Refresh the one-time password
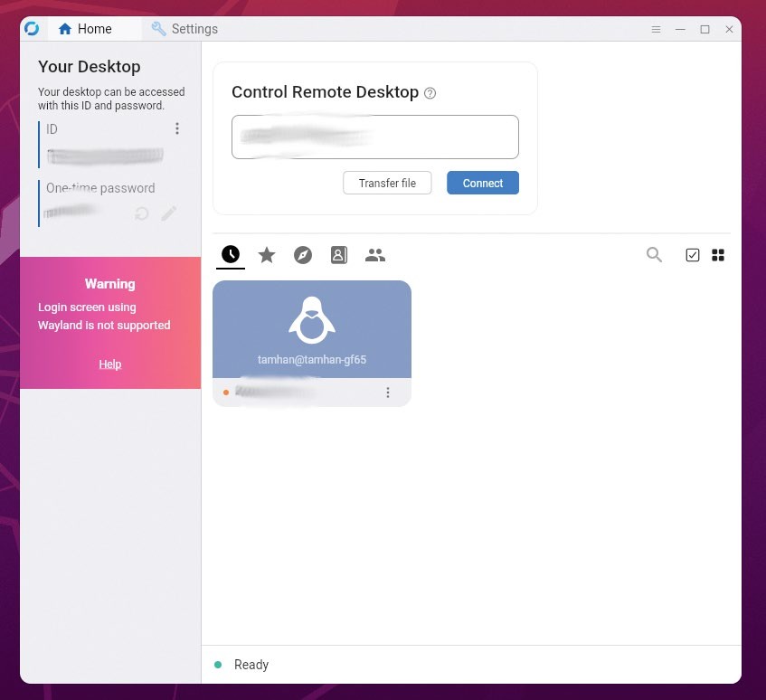This screenshot has width=766, height=700. click(142, 213)
